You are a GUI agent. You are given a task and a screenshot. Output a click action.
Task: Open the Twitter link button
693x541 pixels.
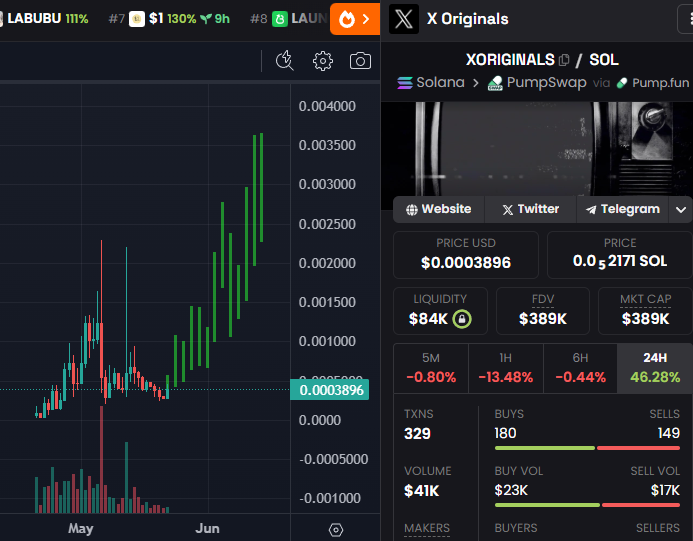click(530, 209)
